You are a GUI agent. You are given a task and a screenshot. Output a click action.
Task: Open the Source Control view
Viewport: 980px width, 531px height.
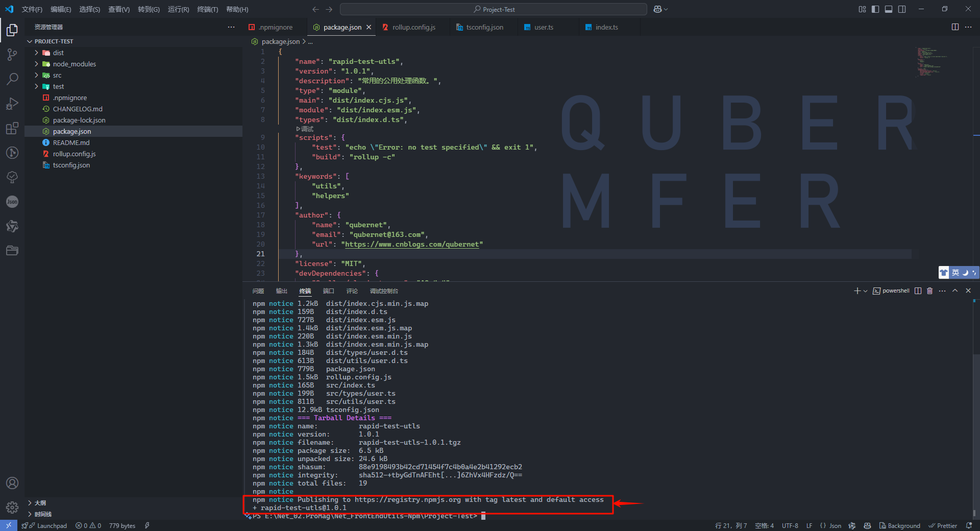[12, 55]
